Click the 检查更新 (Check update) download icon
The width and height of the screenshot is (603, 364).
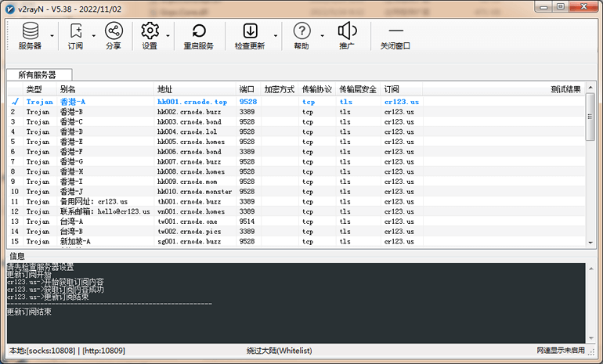[x=251, y=31]
